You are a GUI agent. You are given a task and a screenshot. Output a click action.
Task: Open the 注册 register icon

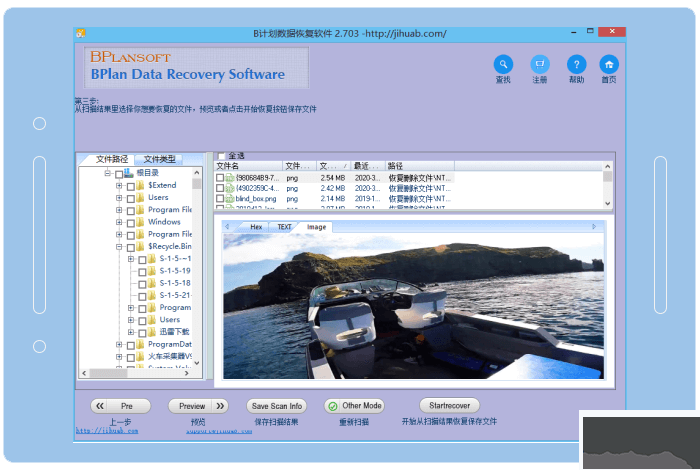point(540,64)
